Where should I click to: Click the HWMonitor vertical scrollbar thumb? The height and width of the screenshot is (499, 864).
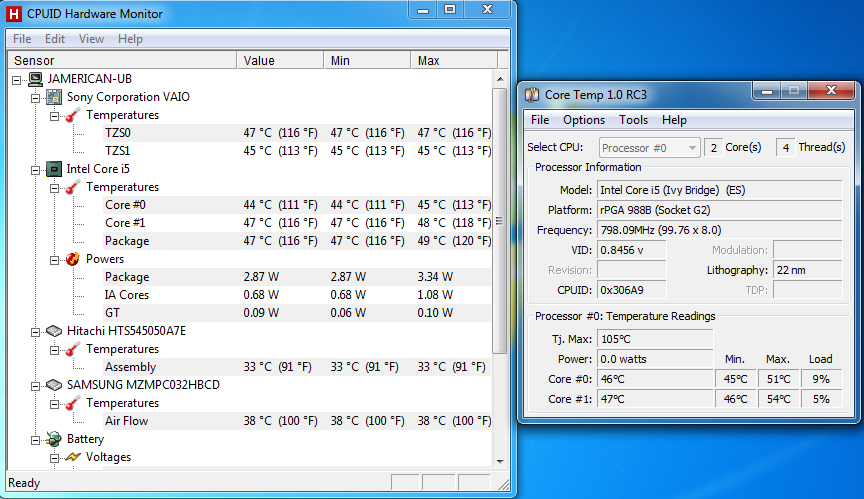pyautogui.click(x=500, y=221)
